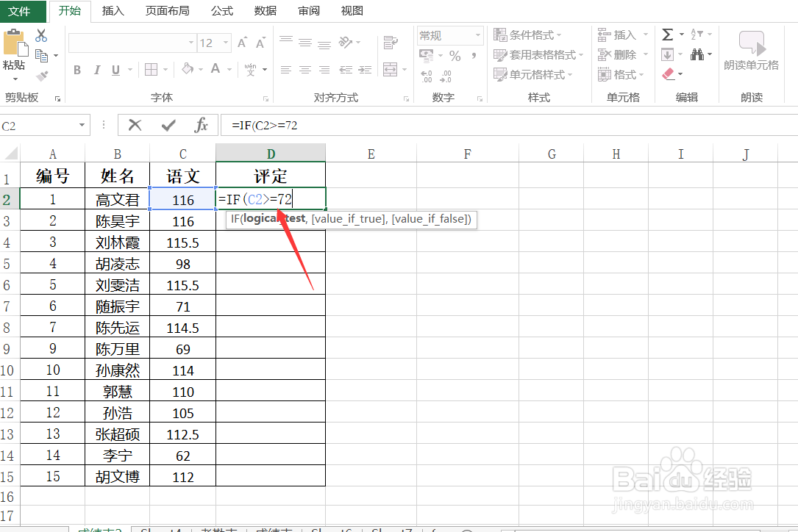Click the Middle Align icon
The image size is (798, 532).
(x=304, y=42)
